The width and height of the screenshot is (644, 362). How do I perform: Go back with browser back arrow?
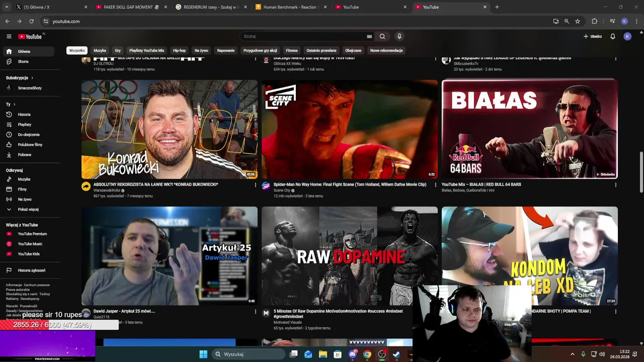tap(7, 21)
